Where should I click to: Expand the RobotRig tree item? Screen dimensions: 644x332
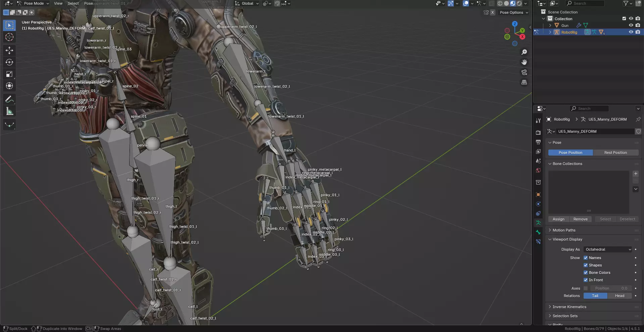click(550, 32)
